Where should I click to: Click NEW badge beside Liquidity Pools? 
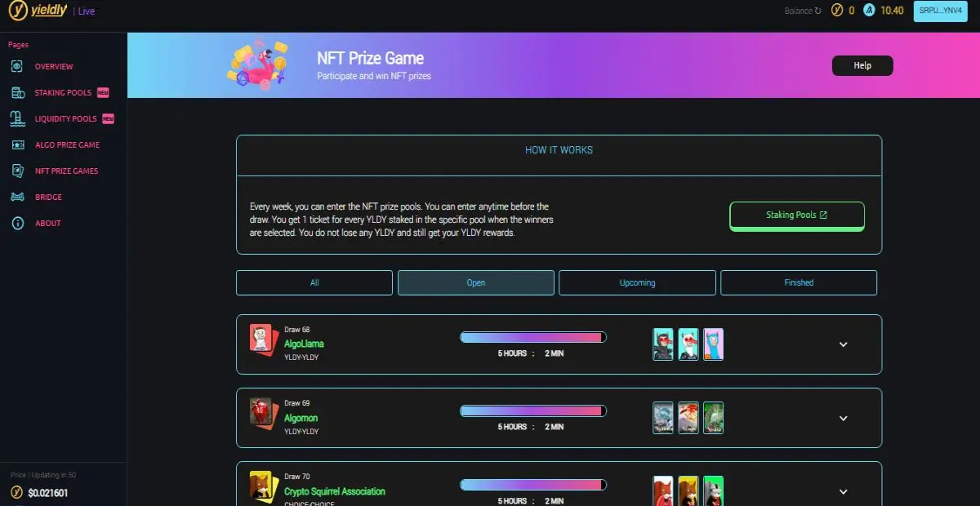click(x=108, y=118)
